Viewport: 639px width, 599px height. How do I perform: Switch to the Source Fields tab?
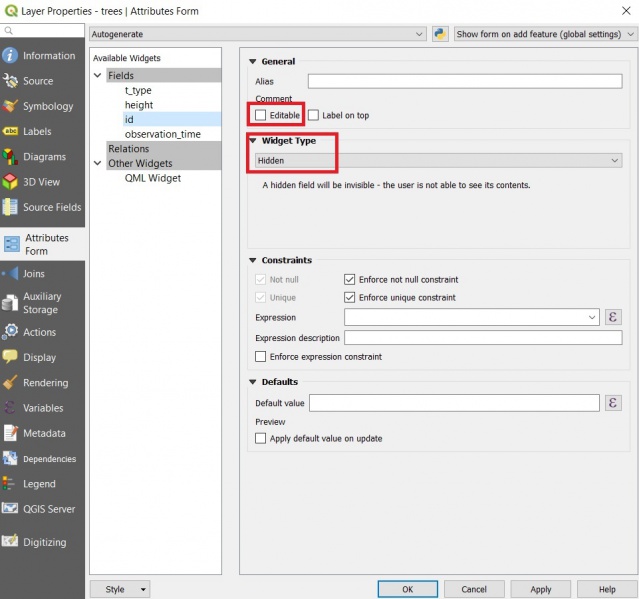[x=50, y=207]
